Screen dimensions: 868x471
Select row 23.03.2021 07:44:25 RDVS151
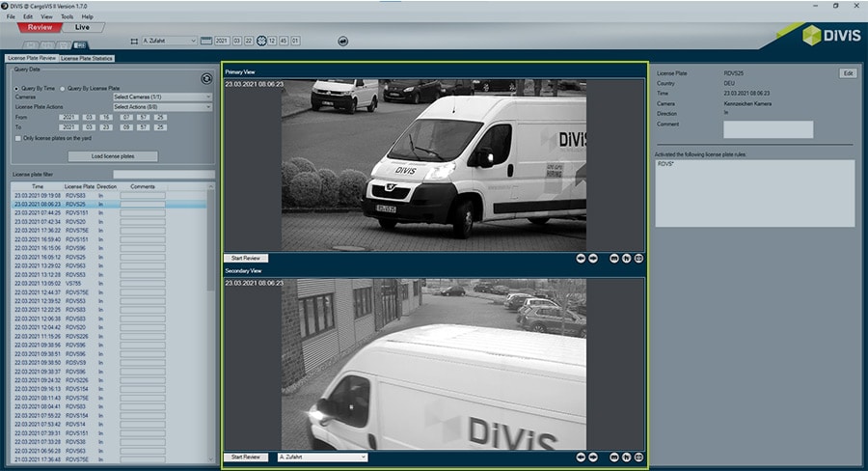(x=109, y=212)
